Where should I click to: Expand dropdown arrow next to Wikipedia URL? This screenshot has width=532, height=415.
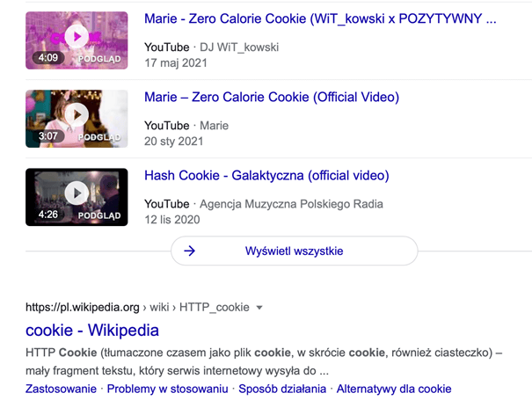click(259, 308)
